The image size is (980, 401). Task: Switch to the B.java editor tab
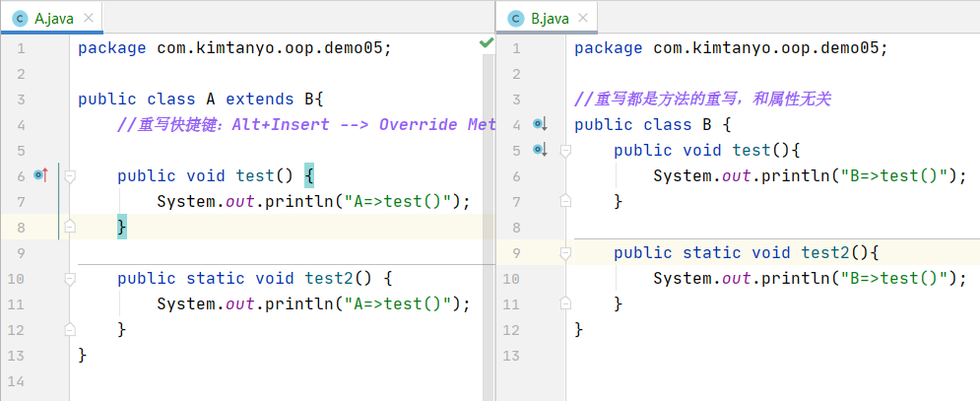click(547, 18)
